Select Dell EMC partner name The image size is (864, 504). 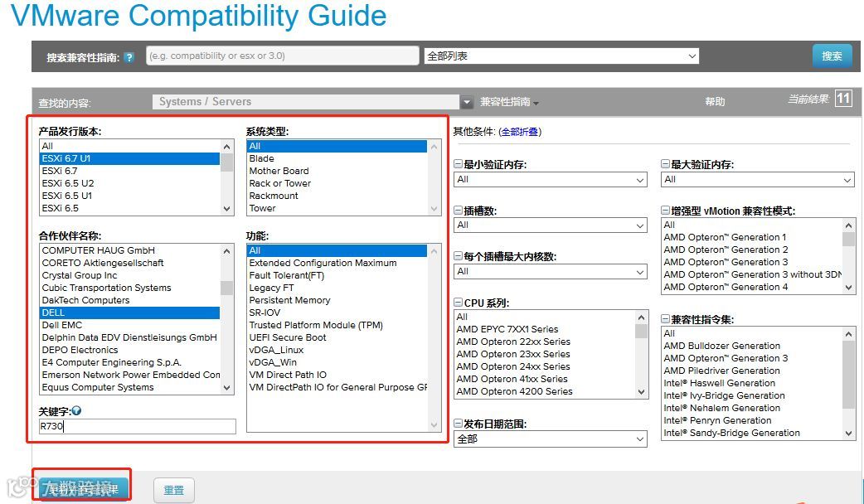(x=130, y=325)
